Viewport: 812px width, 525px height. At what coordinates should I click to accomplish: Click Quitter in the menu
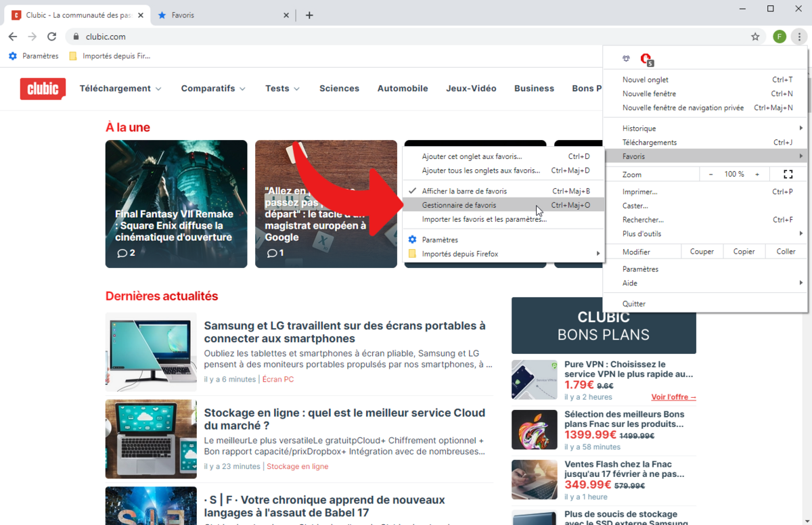[705, 304]
